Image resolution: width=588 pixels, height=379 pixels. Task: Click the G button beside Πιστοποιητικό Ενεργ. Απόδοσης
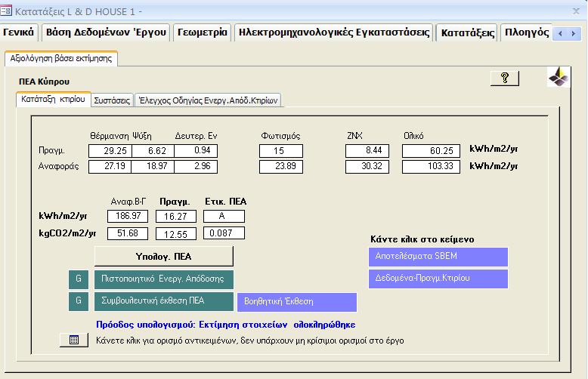pos(79,279)
